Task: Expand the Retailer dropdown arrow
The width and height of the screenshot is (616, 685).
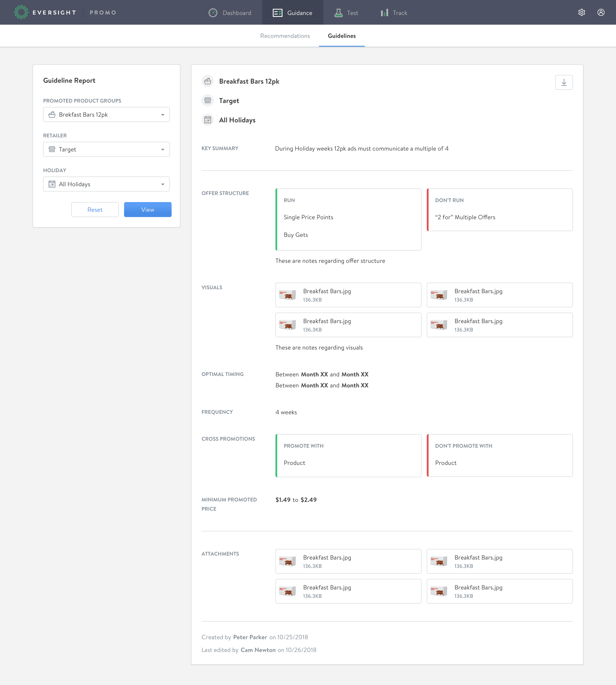Action: 163,150
